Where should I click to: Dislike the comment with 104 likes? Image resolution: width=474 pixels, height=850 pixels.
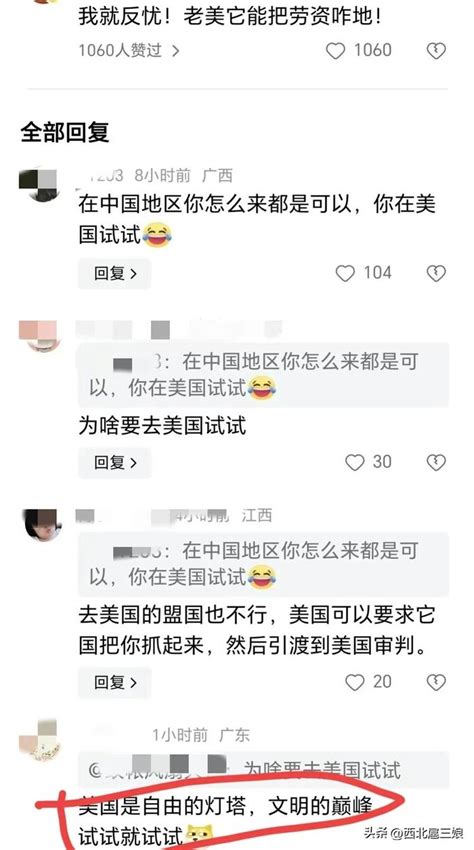pyautogui.click(x=435, y=273)
